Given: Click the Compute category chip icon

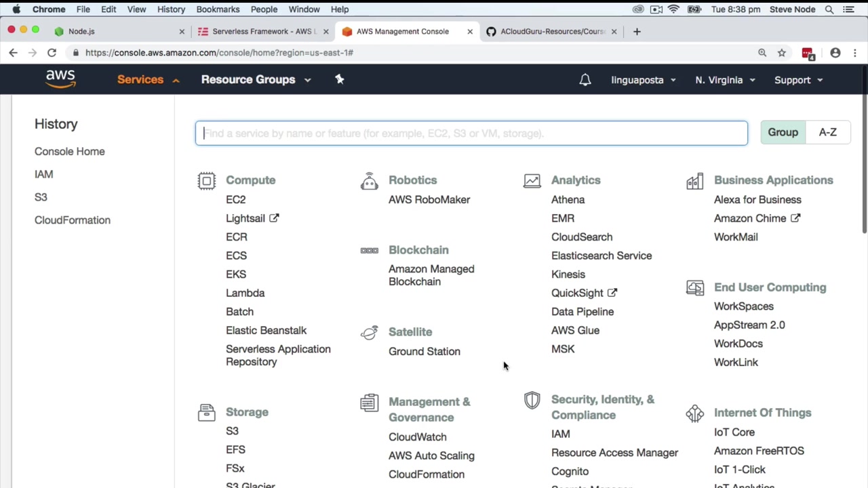Looking at the screenshot, I should pos(207,180).
